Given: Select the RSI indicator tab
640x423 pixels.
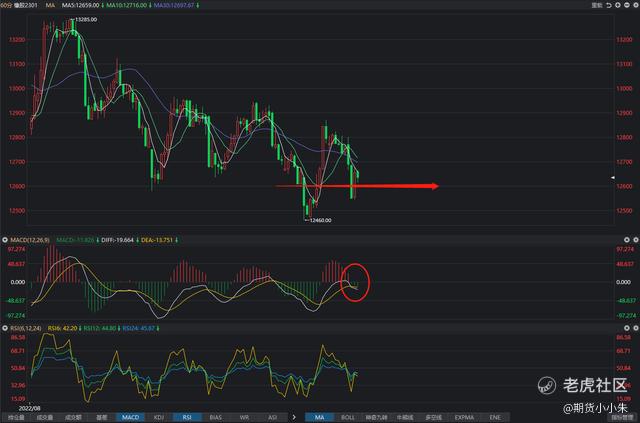Looking at the screenshot, I should 187,417.
